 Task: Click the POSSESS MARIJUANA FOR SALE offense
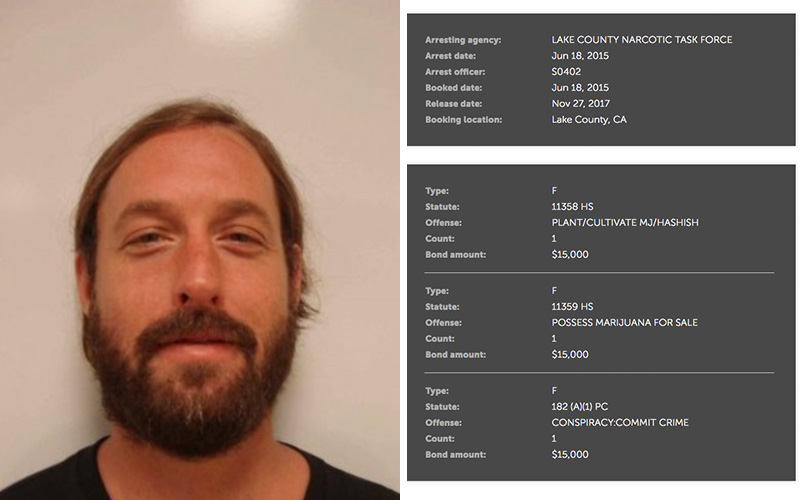(x=624, y=322)
